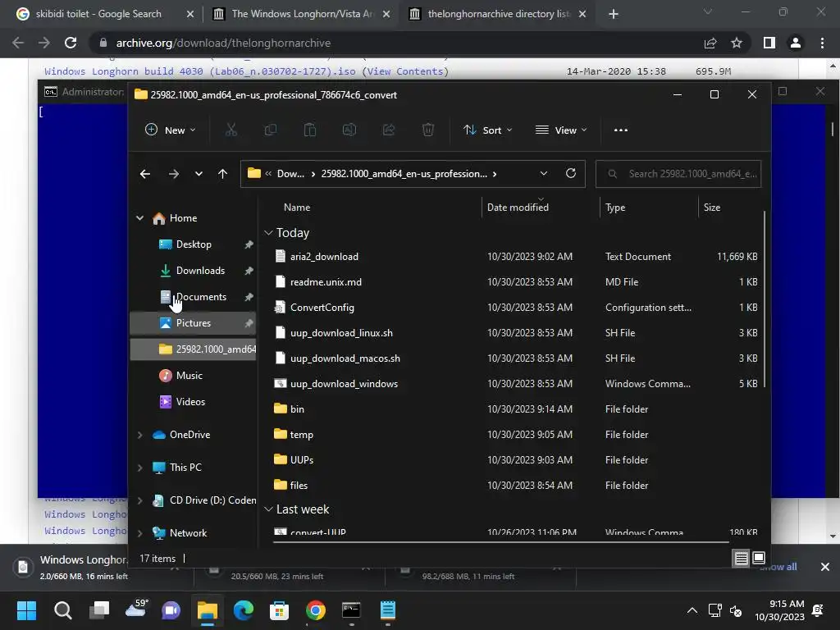This screenshot has height=630, width=840.
Task: Click the Paste clipboard icon in Explorer toolbar
Action: (x=309, y=130)
